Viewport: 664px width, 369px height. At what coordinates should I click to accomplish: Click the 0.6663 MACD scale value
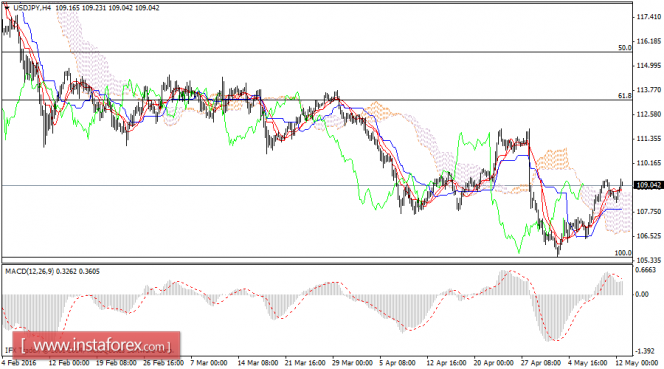click(647, 270)
